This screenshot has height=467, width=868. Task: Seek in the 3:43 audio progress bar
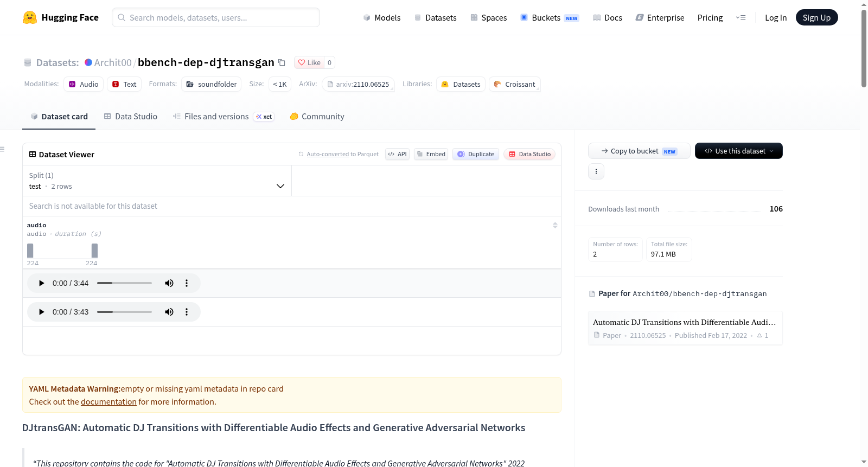[x=124, y=312]
